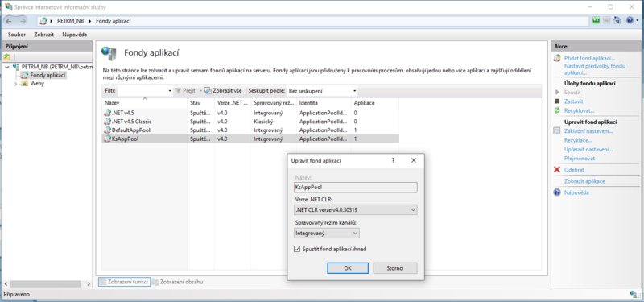The width and height of the screenshot is (644, 302).
Task: Click Přejmenovat link
Action: (x=580, y=158)
